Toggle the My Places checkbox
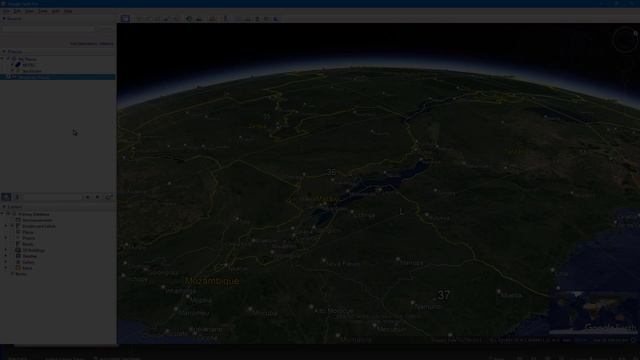640x360 pixels. [8, 59]
